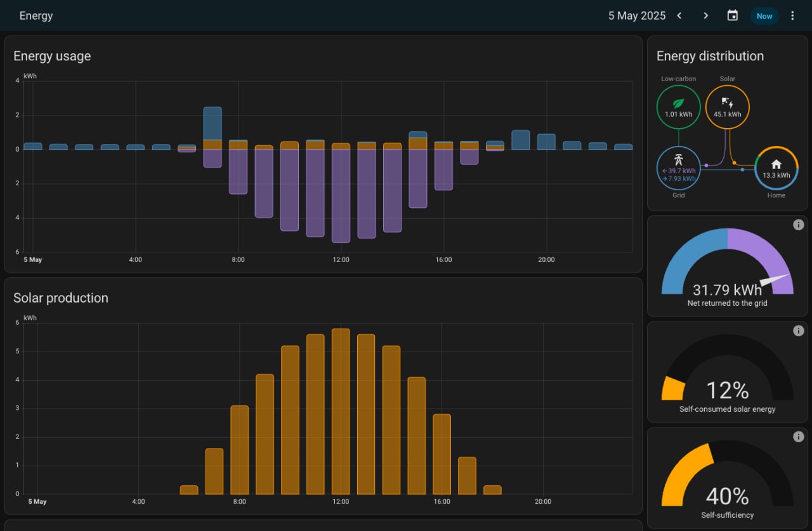The height and width of the screenshot is (531, 812).
Task: Click the Energy page title
Action: pos(36,16)
